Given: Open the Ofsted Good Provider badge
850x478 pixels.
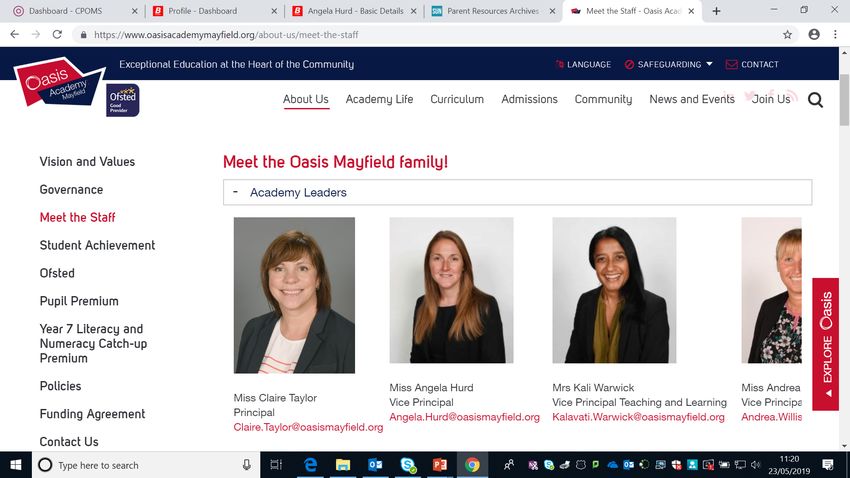Looking at the screenshot, I should 123,100.
